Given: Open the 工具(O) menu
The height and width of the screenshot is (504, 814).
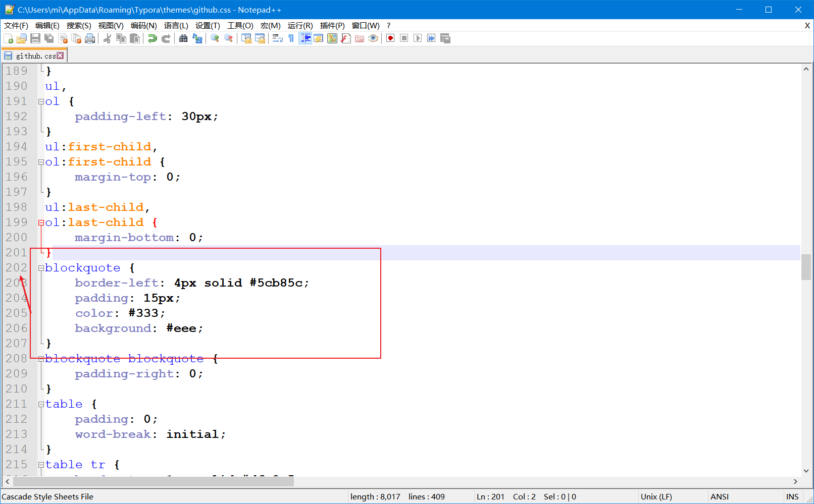Looking at the screenshot, I should pos(240,25).
